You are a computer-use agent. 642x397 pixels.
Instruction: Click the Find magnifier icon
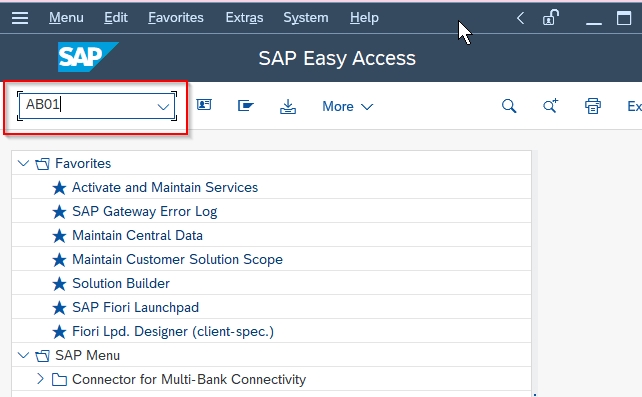(509, 106)
